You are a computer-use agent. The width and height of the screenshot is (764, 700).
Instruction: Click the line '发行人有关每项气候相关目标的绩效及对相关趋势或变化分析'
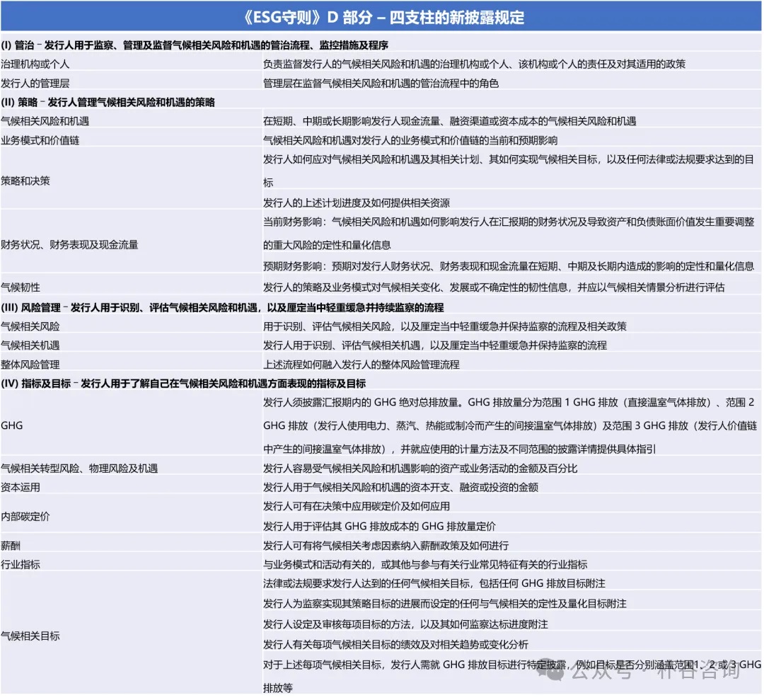(395, 645)
